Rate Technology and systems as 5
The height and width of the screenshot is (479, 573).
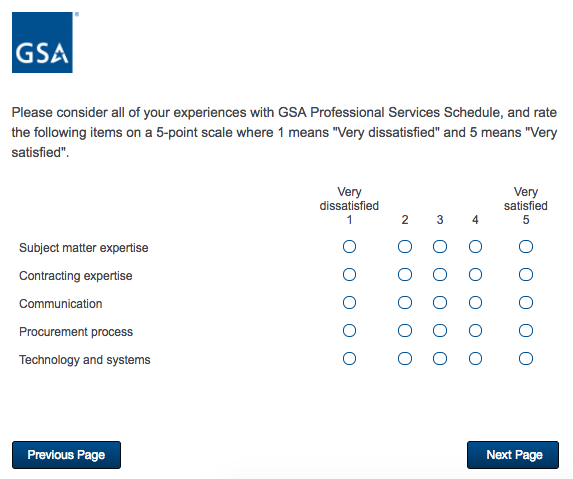[x=526, y=359]
